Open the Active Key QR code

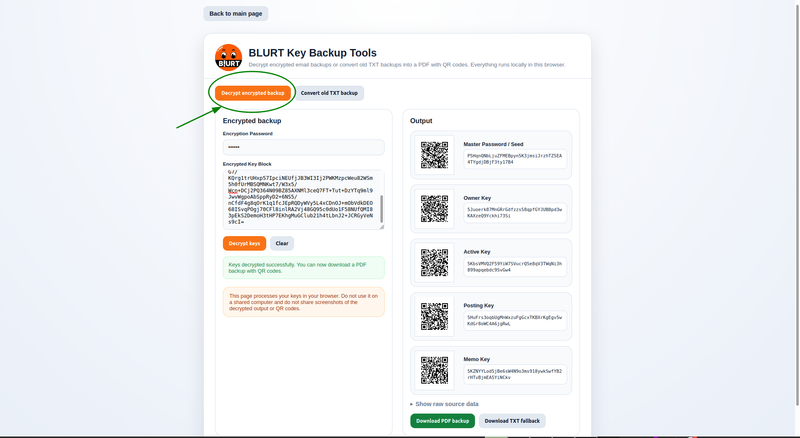[x=434, y=262]
